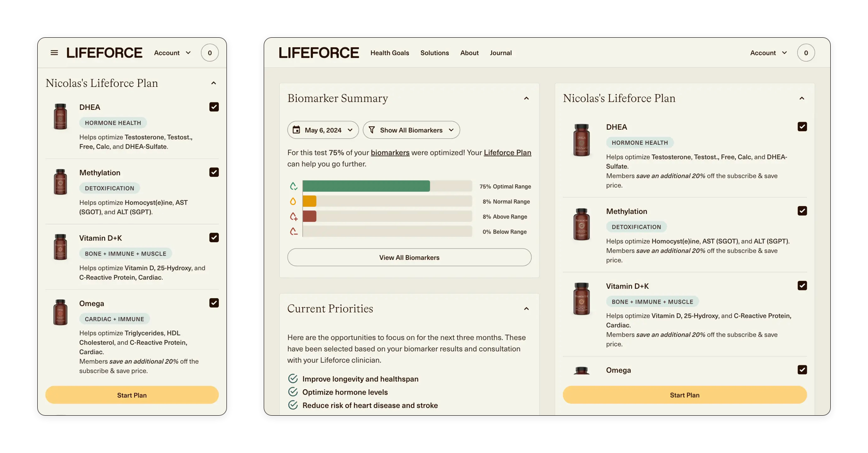Image resolution: width=868 pixels, height=453 pixels.
Task: Collapse the Current Priorities section
Action: (x=526, y=309)
